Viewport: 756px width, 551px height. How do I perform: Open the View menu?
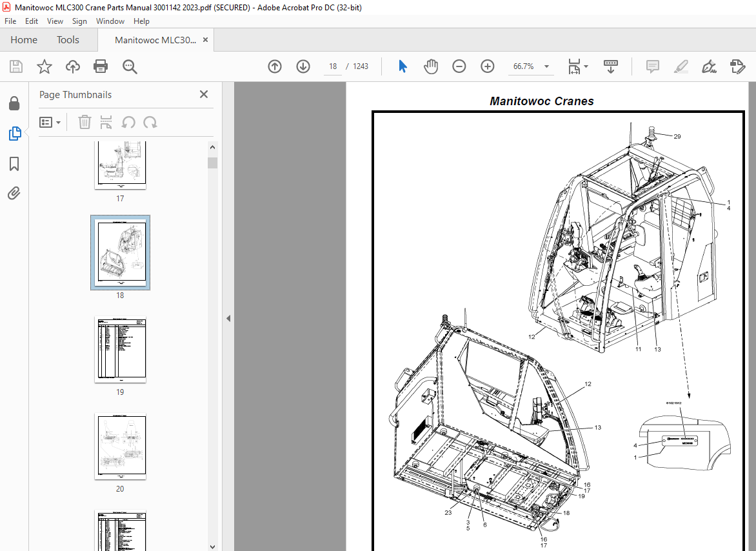tap(55, 21)
